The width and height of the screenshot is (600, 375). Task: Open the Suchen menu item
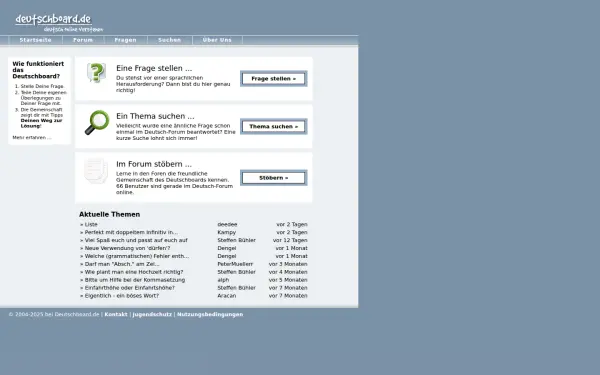click(x=170, y=40)
